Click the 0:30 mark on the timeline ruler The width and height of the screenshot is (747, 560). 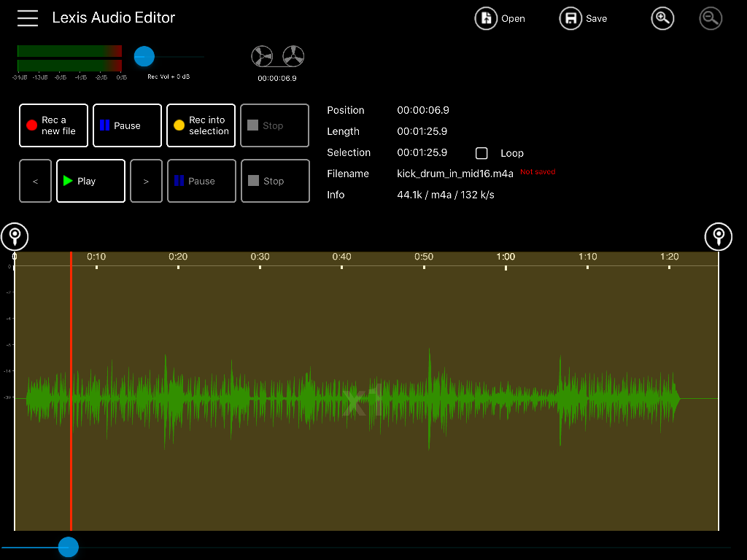[x=260, y=257]
